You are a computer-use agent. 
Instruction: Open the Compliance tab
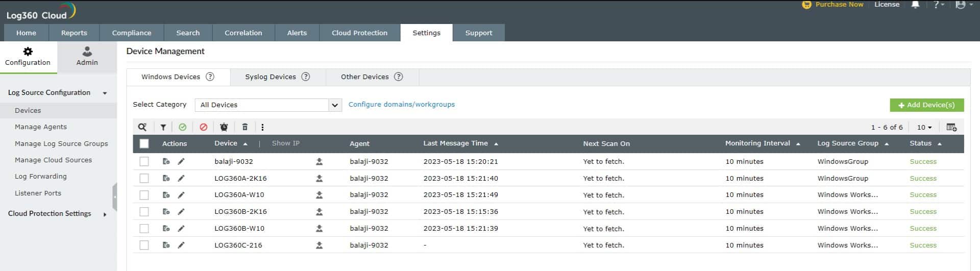pyautogui.click(x=132, y=33)
